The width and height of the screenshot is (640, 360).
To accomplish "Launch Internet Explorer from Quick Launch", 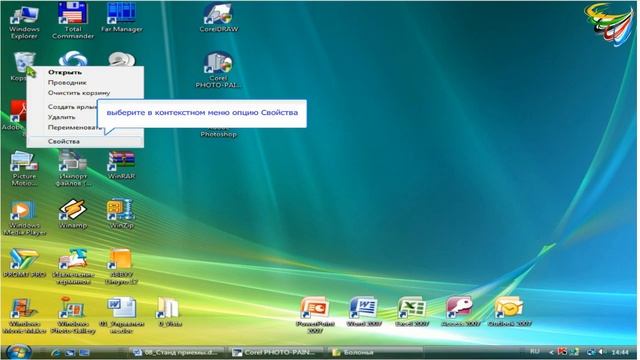I will click(56, 352).
